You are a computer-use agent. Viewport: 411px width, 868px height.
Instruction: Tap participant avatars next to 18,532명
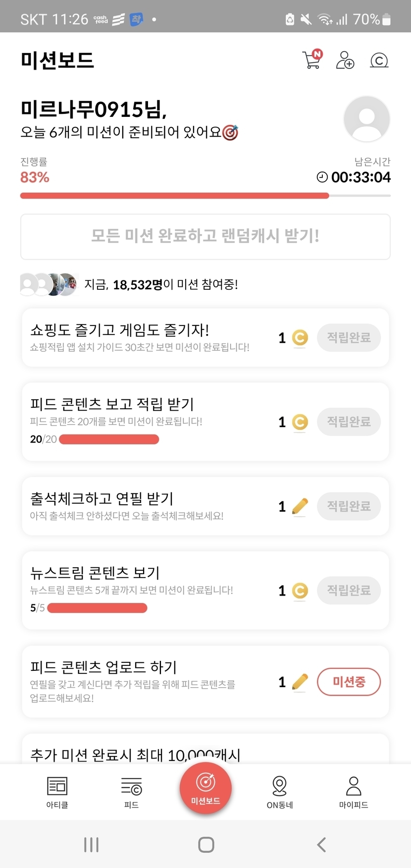(x=49, y=284)
